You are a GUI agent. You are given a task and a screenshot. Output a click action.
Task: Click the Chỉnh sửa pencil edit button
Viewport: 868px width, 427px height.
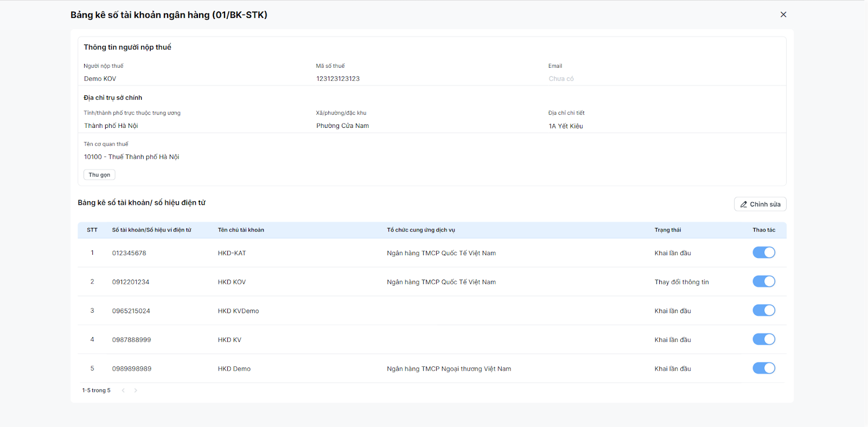[x=760, y=204]
